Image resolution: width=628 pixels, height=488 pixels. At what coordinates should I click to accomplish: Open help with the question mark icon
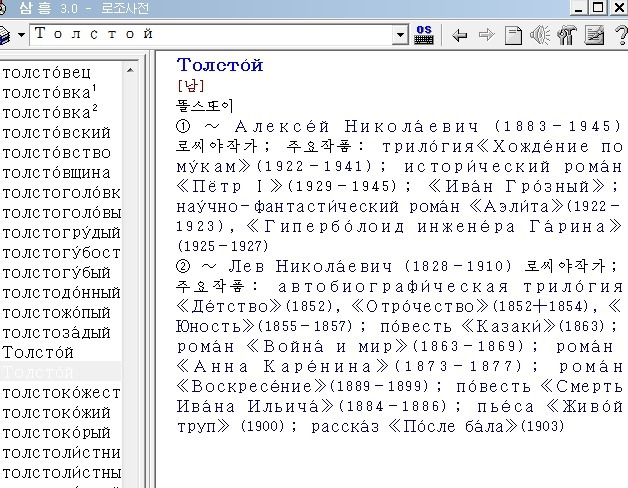[x=621, y=35]
